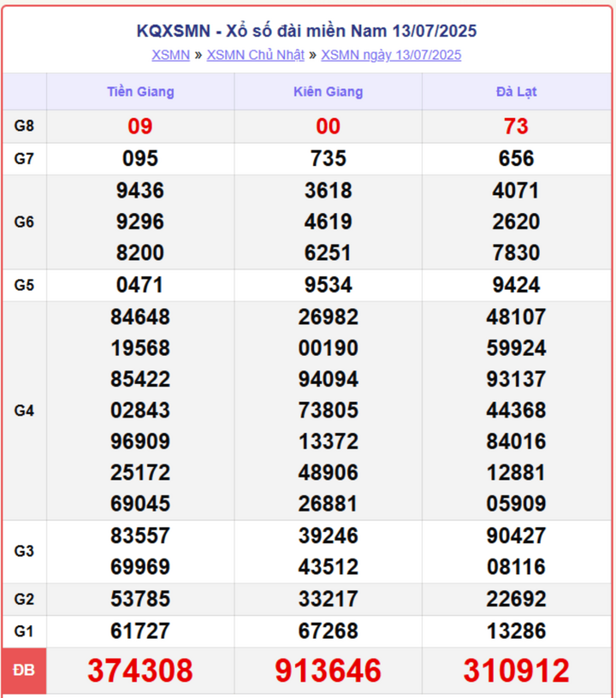Open the XSMN Chủ Nhật link
This screenshot has height=698, width=616.
(x=256, y=56)
